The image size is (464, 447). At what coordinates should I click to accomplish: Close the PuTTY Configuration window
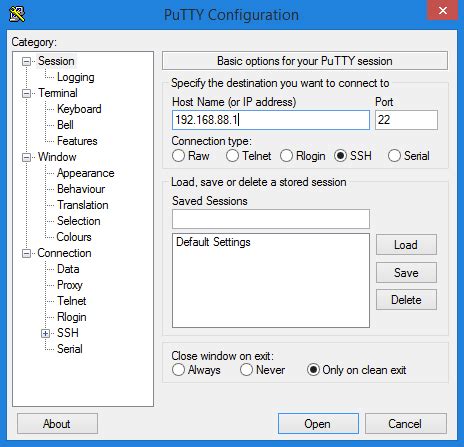tap(443, 10)
